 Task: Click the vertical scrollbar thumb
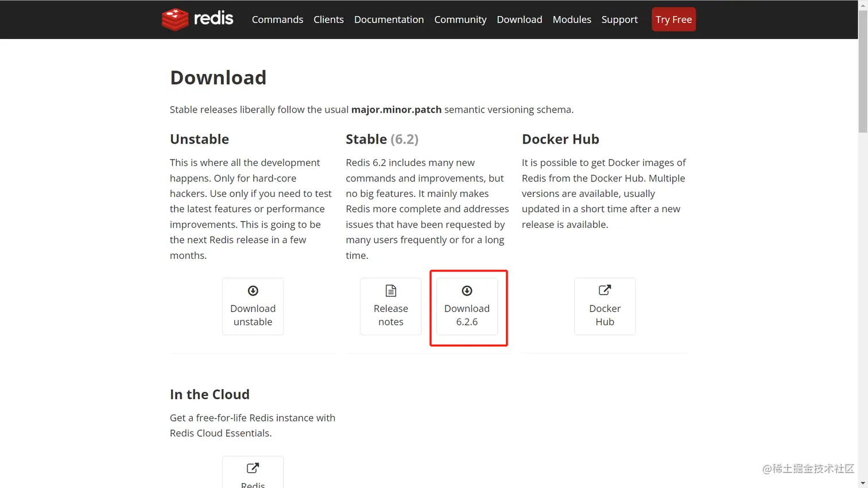coord(863,72)
